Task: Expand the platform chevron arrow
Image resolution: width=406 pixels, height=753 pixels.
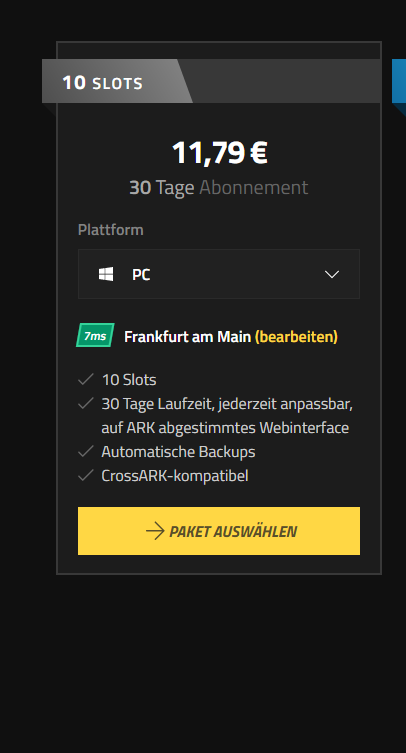Action: [332, 274]
